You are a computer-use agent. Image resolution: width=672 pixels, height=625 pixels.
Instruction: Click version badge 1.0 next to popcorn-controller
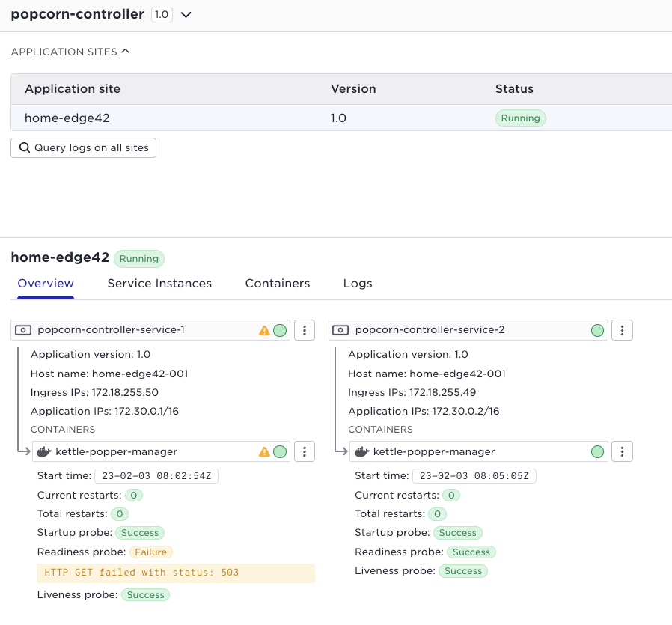162,14
